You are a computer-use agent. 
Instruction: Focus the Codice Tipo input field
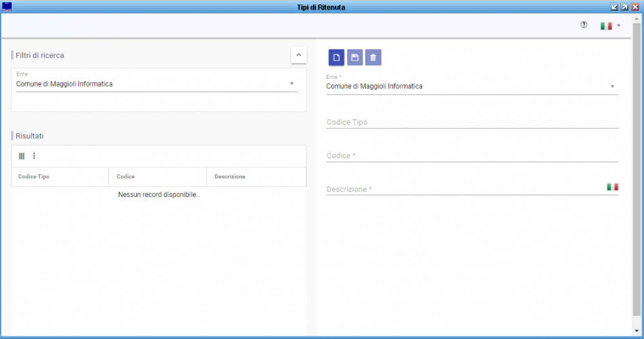coord(472,122)
